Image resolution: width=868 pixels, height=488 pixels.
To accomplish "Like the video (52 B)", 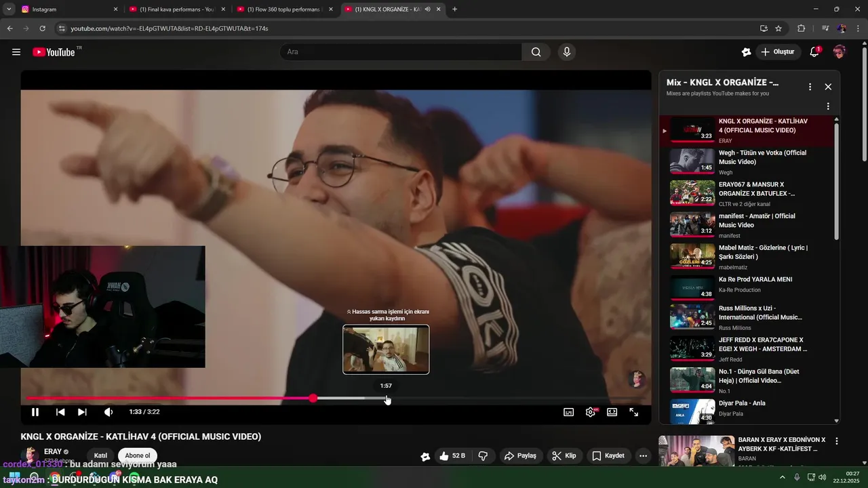I will click(x=452, y=456).
